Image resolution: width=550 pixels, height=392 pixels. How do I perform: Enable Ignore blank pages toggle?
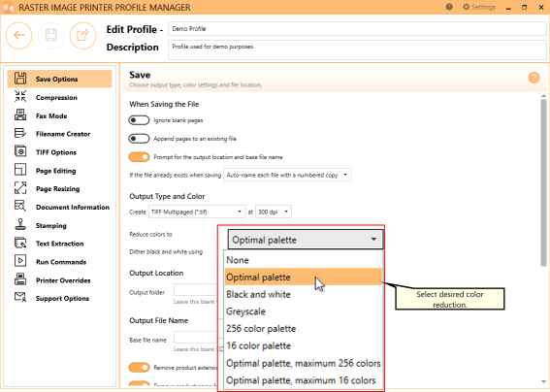139,120
